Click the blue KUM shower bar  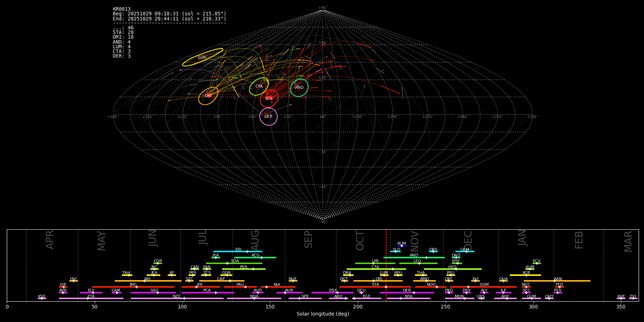[402, 246]
